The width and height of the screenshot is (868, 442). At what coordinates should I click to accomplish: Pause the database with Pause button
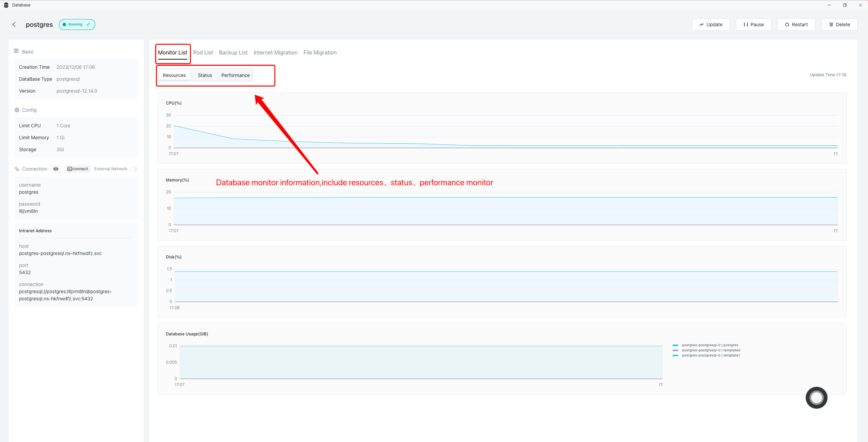pyautogui.click(x=753, y=25)
